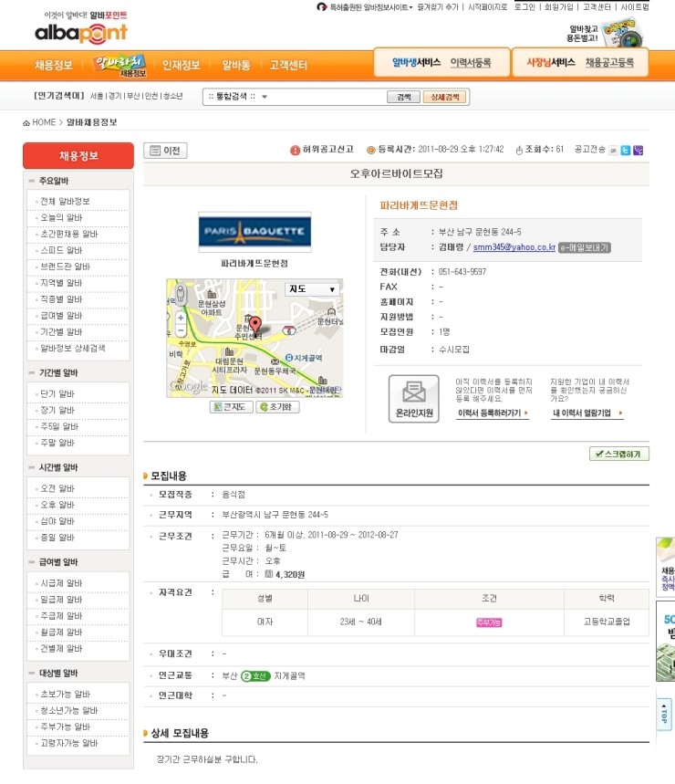Click the 파리바게뜨문현점 company name heading
The width and height of the screenshot is (675, 784).
coord(419,205)
